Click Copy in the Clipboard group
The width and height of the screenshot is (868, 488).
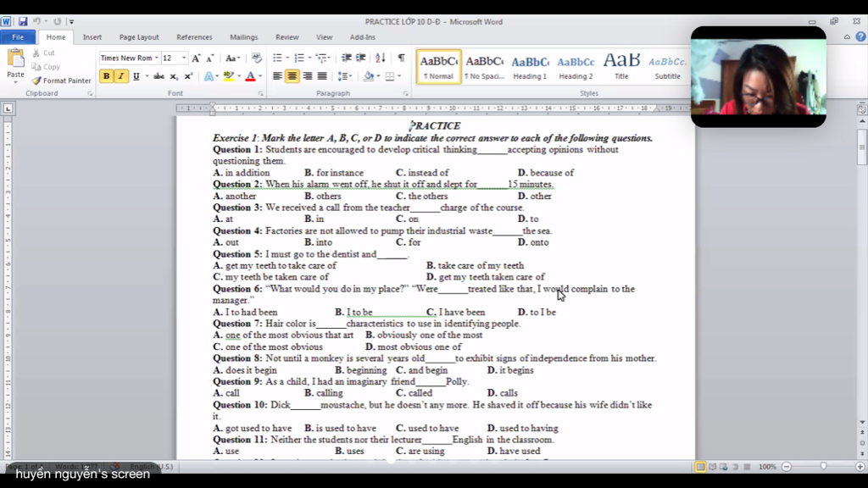point(46,66)
